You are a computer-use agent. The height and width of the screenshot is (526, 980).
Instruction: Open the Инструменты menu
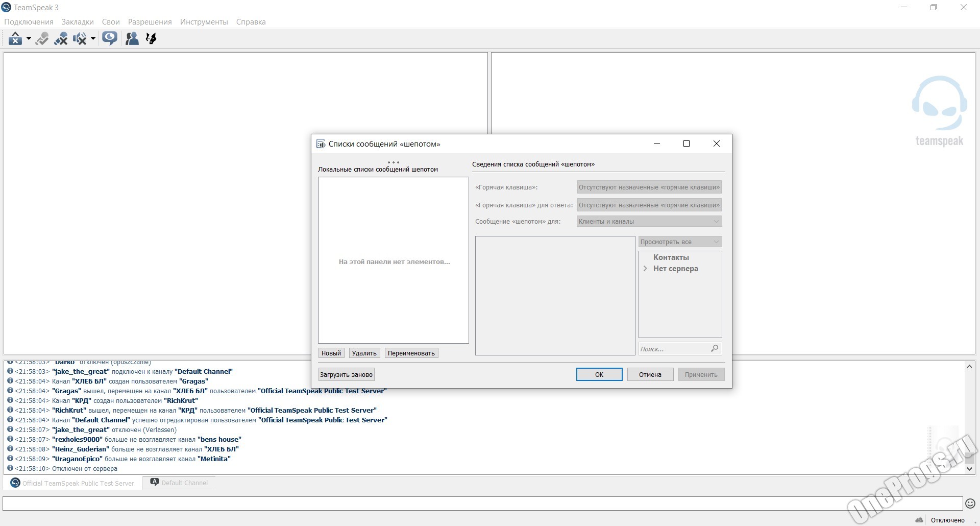tap(204, 22)
